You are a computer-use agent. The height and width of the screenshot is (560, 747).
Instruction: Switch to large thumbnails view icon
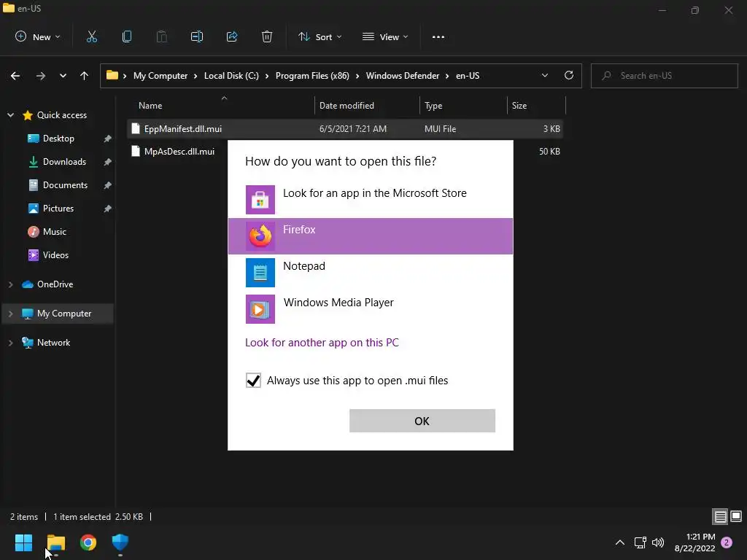click(736, 516)
